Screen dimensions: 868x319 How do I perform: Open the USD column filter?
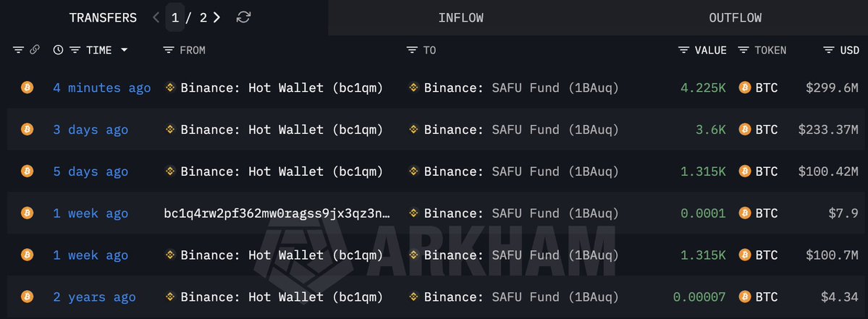(828, 50)
